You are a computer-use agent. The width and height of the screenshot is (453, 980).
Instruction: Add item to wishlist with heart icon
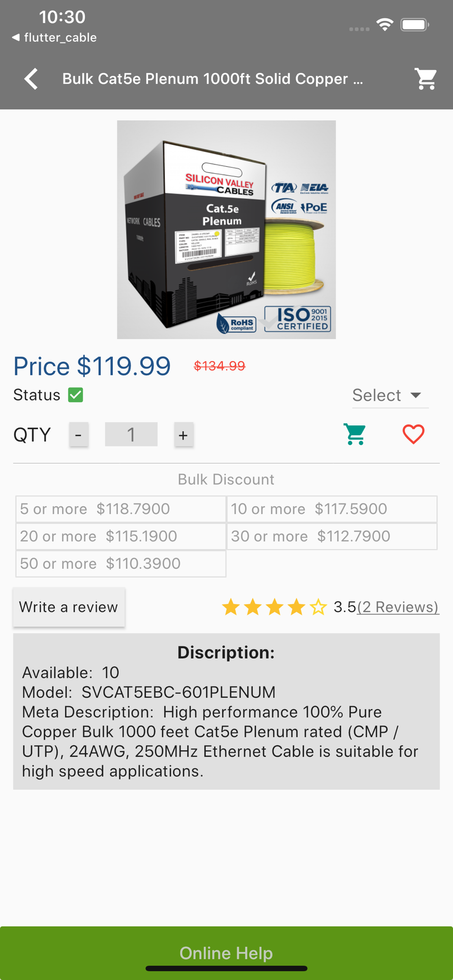tap(413, 435)
